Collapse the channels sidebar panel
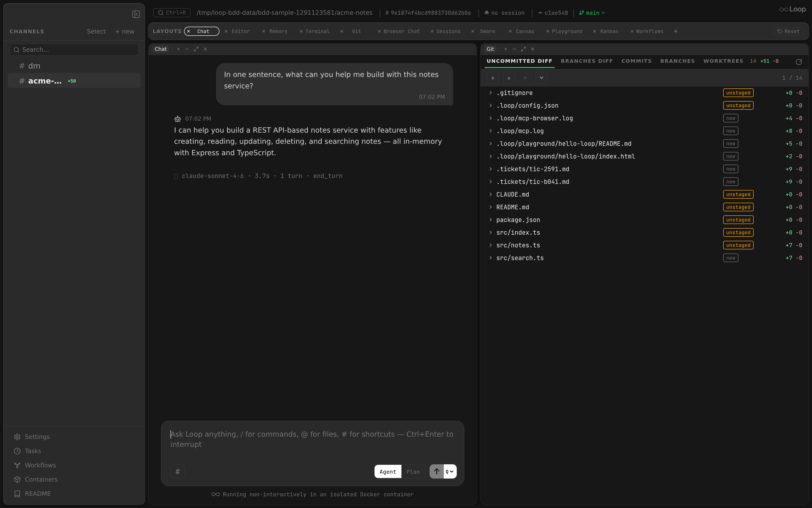Viewport: 812px width, 508px height. pos(136,14)
